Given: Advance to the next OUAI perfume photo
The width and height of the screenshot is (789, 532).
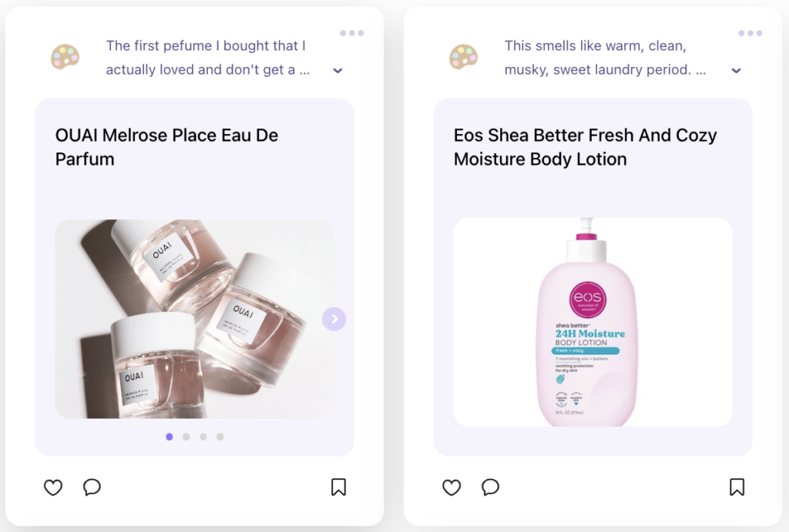Looking at the screenshot, I should tap(334, 319).
